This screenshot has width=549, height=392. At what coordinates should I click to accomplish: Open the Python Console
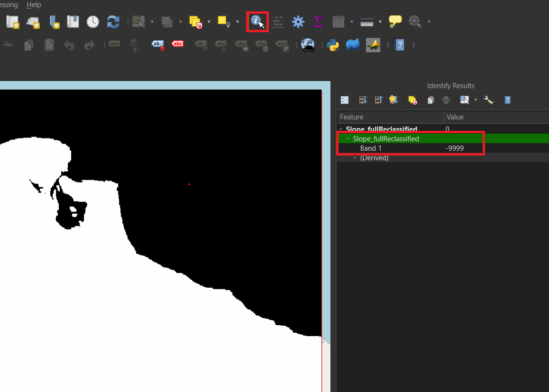[333, 45]
